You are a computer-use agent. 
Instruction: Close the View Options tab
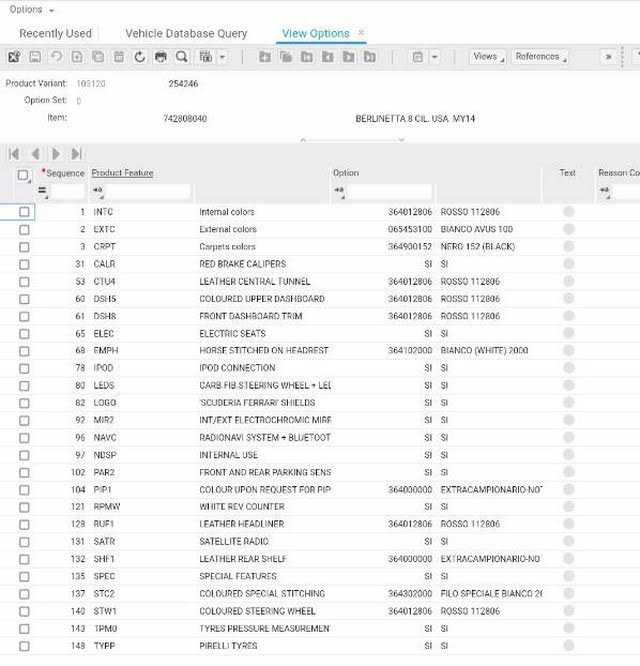(361, 33)
